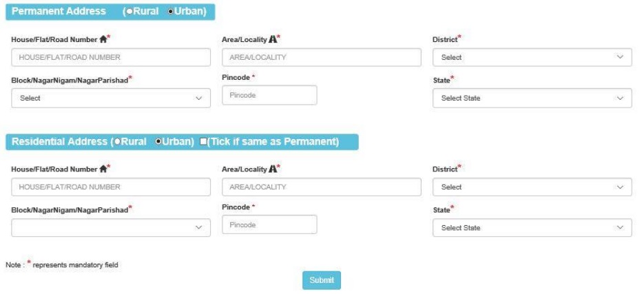644x294 pixels.
Task: Click the Submit button
Action: tap(322, 280)
